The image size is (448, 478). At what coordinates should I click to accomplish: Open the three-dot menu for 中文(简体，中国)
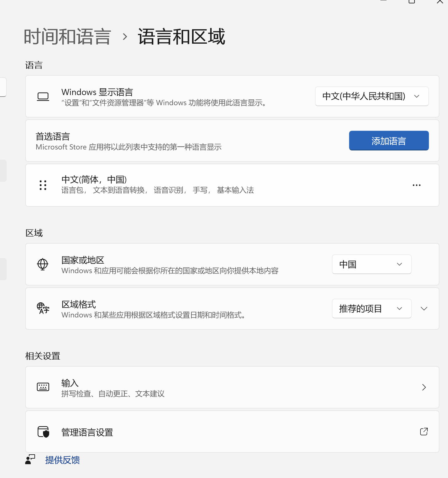coord(417,185)
